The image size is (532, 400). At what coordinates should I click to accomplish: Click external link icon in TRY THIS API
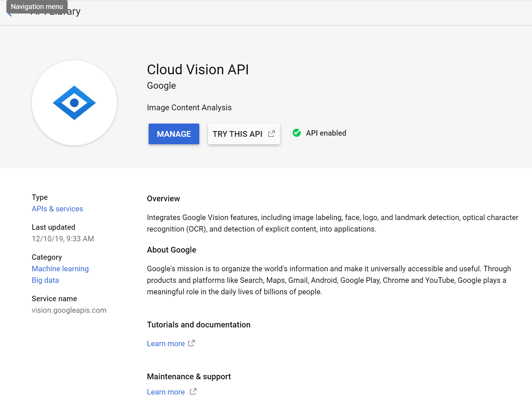point(272,134)
